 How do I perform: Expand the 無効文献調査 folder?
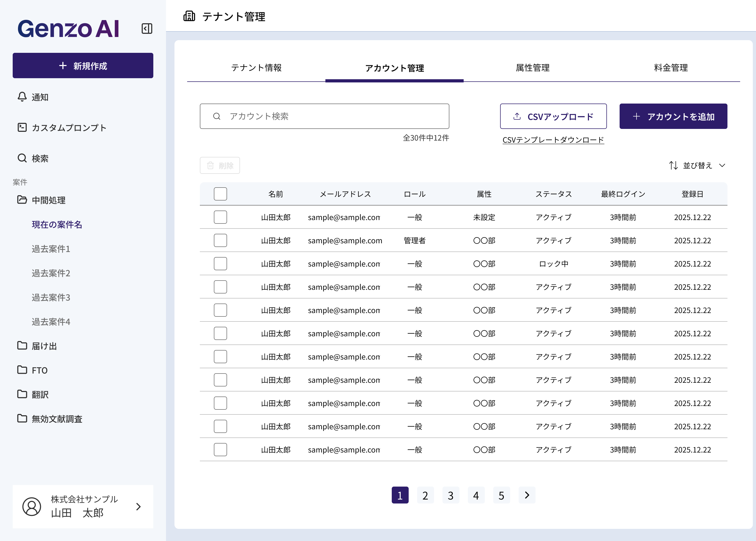50,419
